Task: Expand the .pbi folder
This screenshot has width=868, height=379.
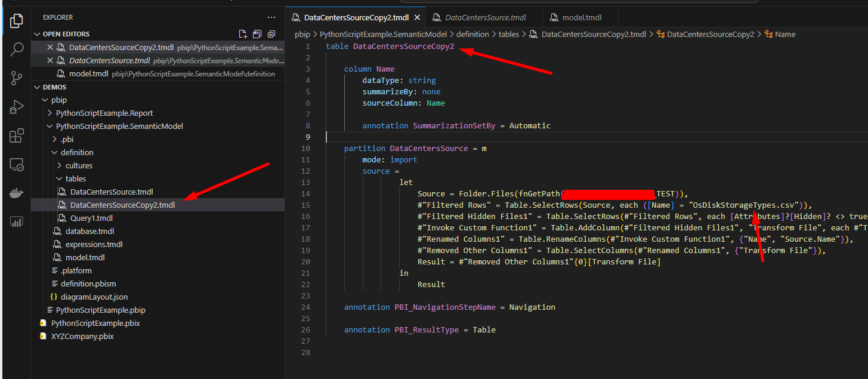Action: pos(55,140)
